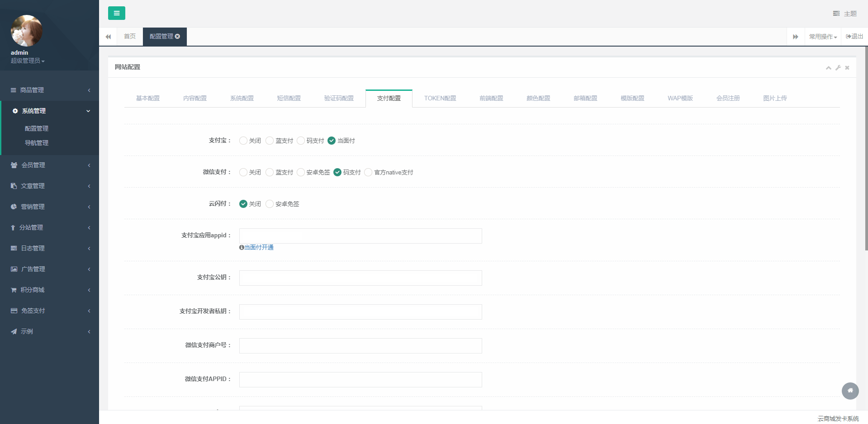Switch to the 基本配置 tab
The width and height of the screenshot is (868, 424).
click(x=147, y=98)
